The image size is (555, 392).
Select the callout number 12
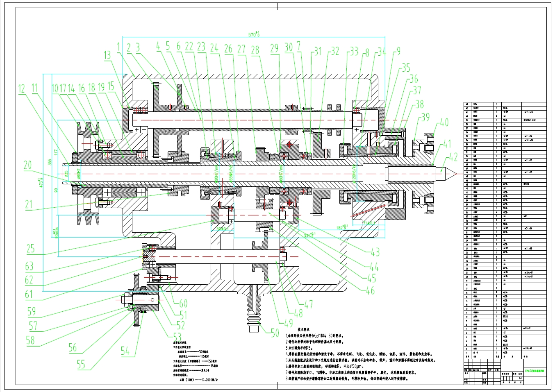(21, 88)
